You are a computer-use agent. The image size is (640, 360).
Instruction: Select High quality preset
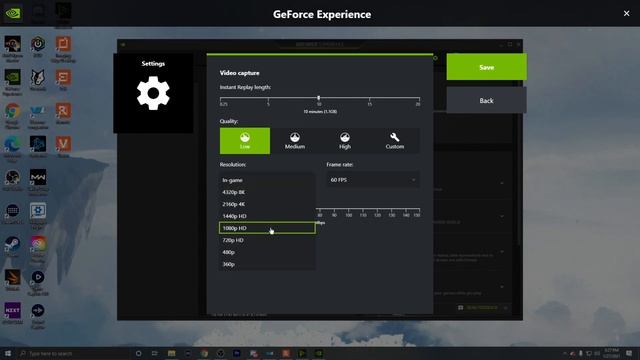click(345, 141)
